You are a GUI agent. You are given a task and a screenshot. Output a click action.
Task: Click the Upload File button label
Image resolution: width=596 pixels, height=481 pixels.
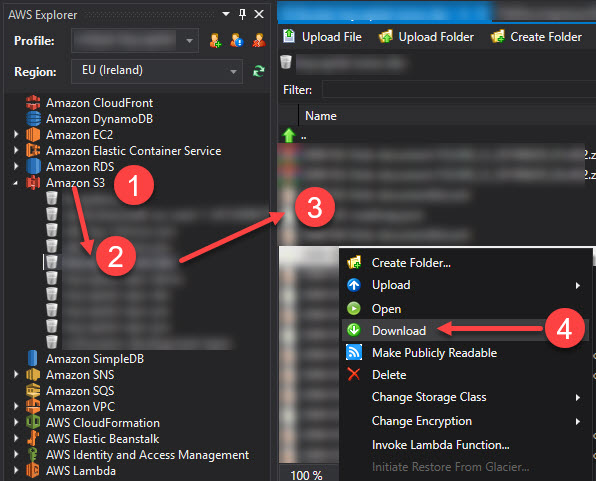tap(331, 37)
